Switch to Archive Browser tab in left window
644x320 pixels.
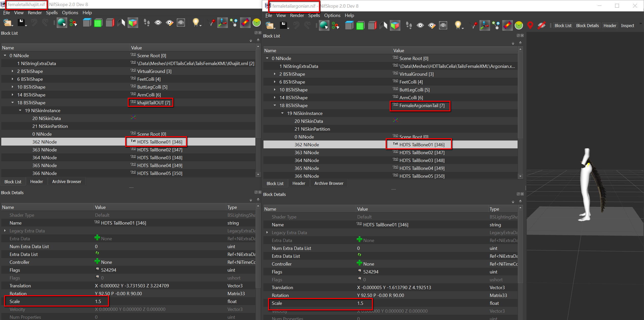(x=67, y=182)
